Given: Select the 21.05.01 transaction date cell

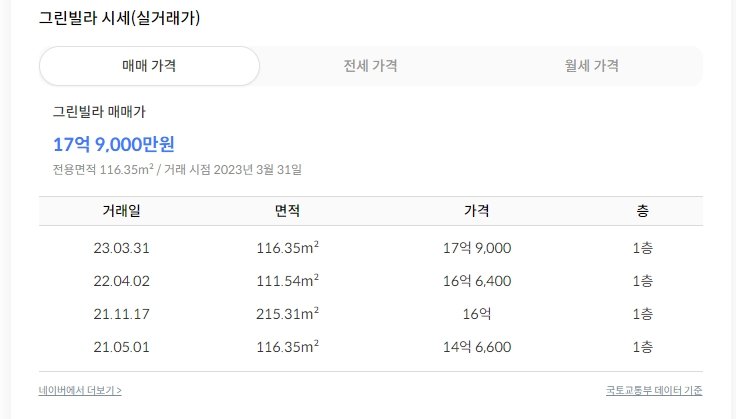Looking at the screenshot, I should (120, 347).
